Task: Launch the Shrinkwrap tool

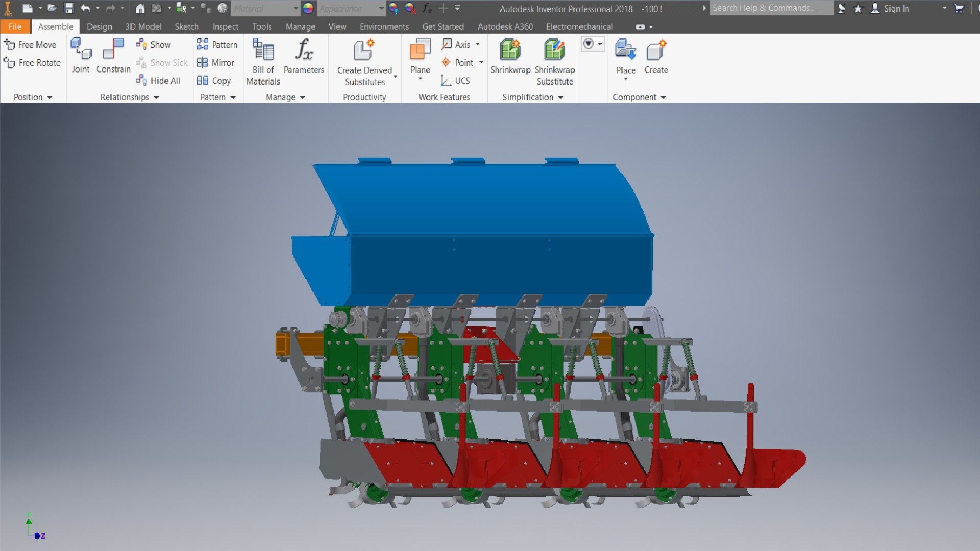Action: click(x=510, y=56)
